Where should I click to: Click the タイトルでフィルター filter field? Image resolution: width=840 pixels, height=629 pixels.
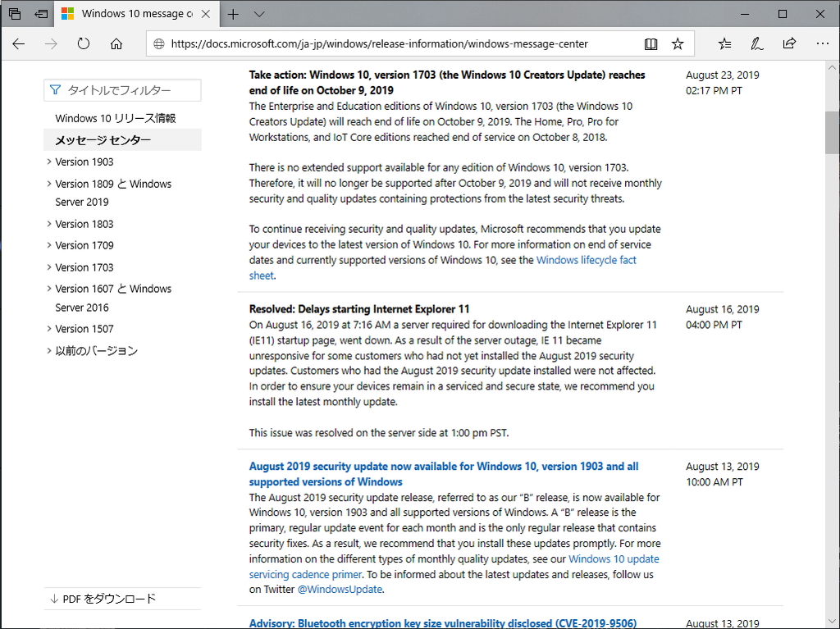coord(123,90)
